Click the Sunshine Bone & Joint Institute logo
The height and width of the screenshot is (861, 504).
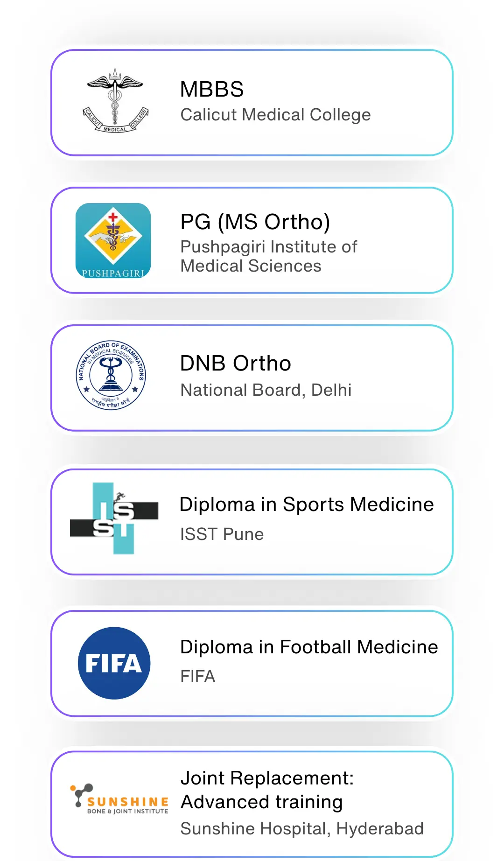[119, 799]
